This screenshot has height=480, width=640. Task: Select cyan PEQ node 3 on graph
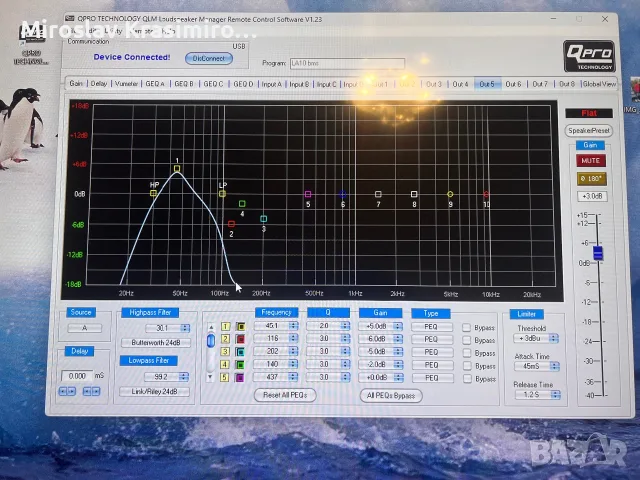(263, 219)
